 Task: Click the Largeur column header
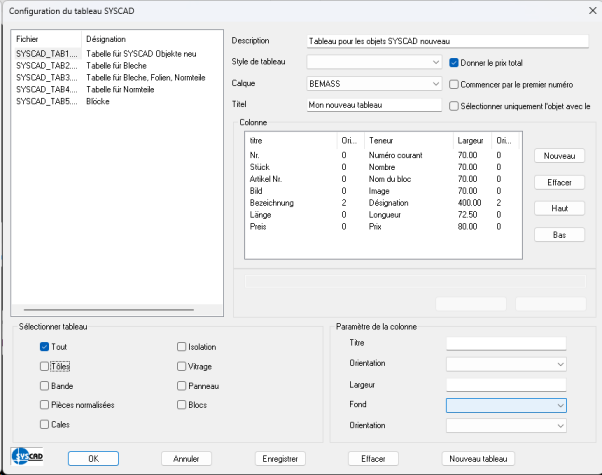coord(473,141)
